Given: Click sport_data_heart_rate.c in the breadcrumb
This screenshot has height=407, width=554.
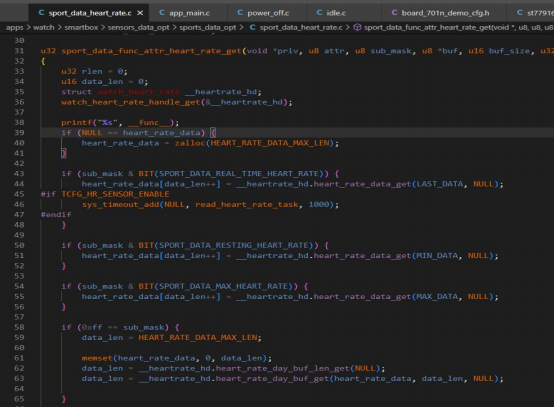Looking at the screenshot, I should (x=301, y=27).
